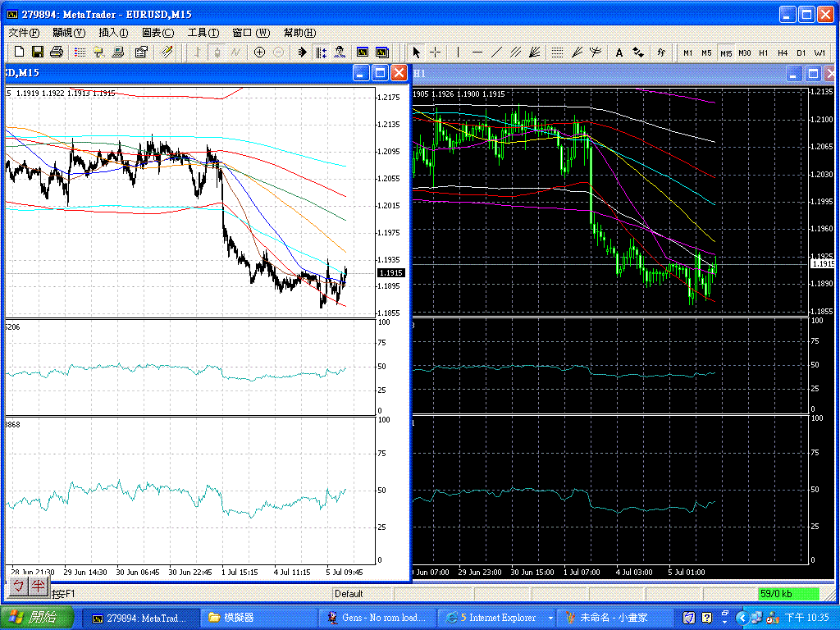Viewport: 840px width, 630px height.
Task: Expand hidden system tray icons arrow
Action: (x=742, y=618)
